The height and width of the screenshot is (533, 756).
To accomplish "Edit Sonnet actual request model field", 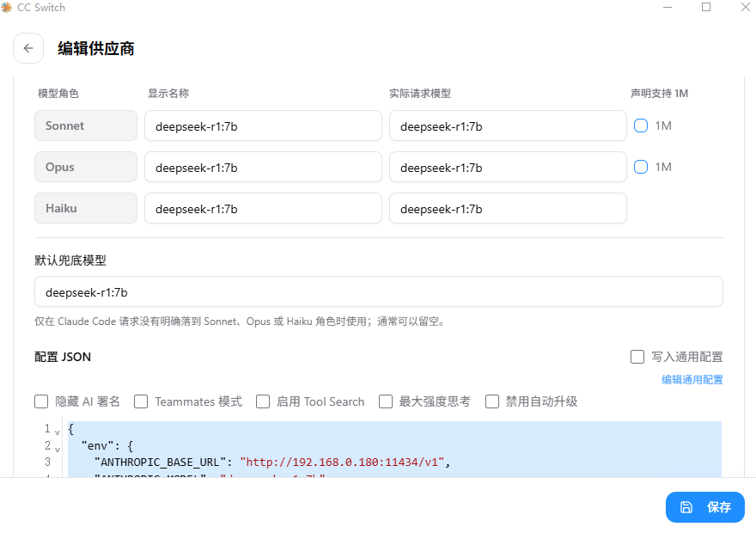I will coord(508,126).
